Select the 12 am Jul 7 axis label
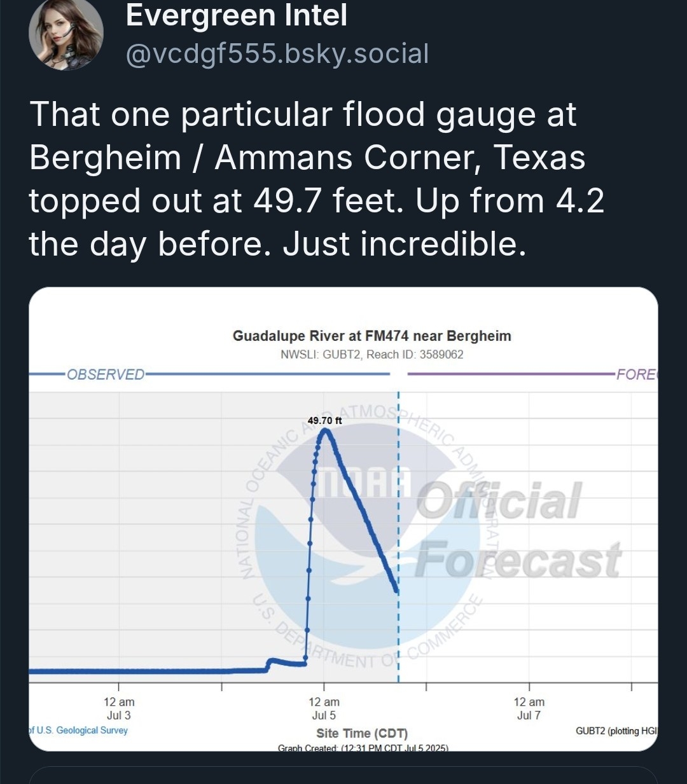This screenshot has height=784, width=687. point(529,708)
